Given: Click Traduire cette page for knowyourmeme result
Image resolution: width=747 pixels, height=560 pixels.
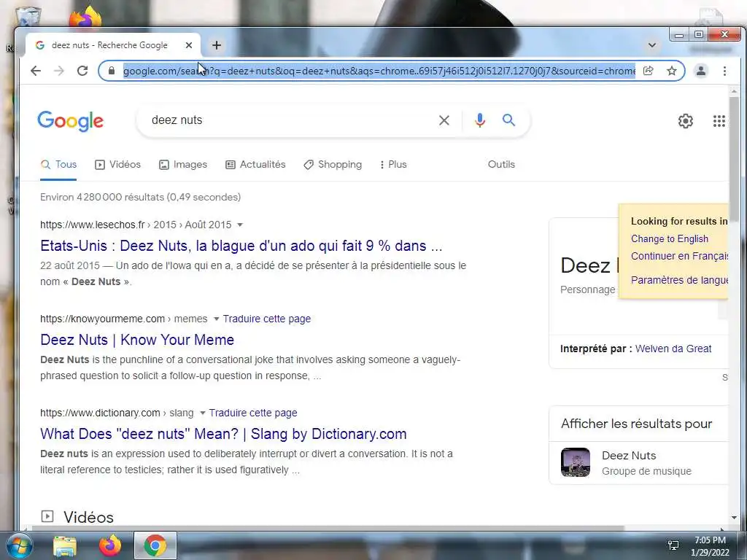Looking at the screenshot, I should pyautogui.click(x=267, y=319).
